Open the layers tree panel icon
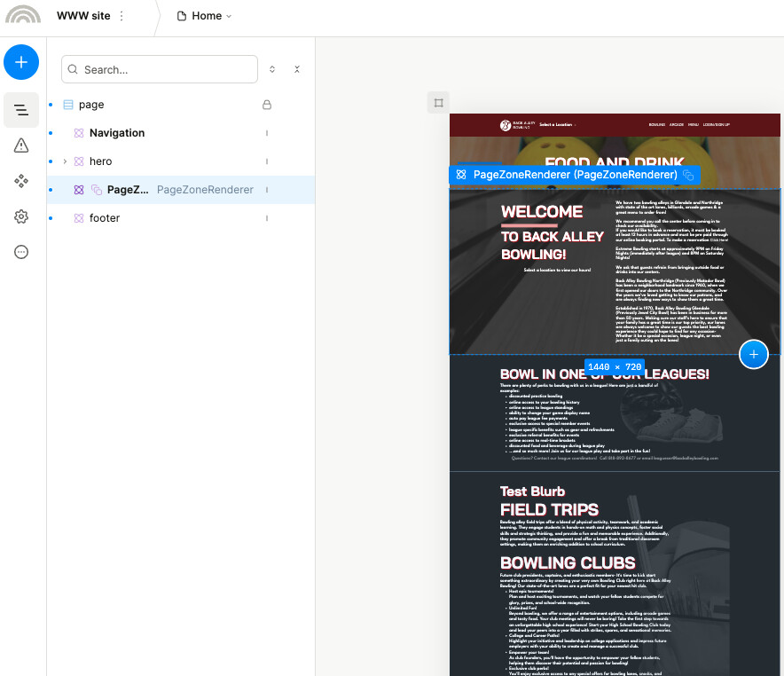This screenshot has width=784, height=676. point(21,110)
